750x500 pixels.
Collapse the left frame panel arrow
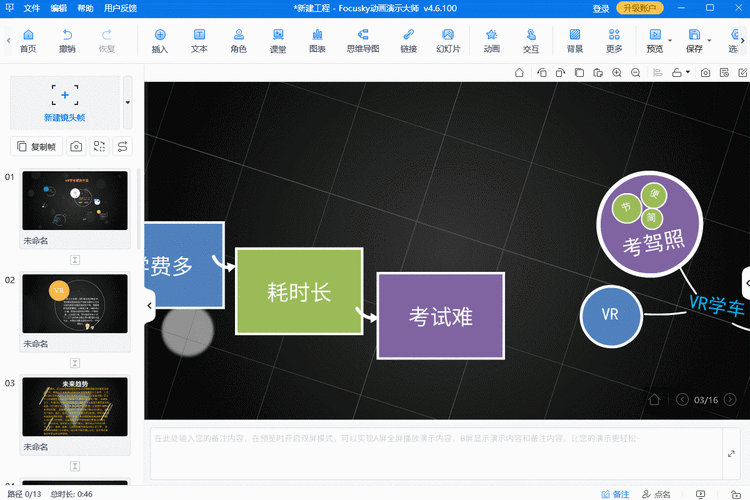149,305
